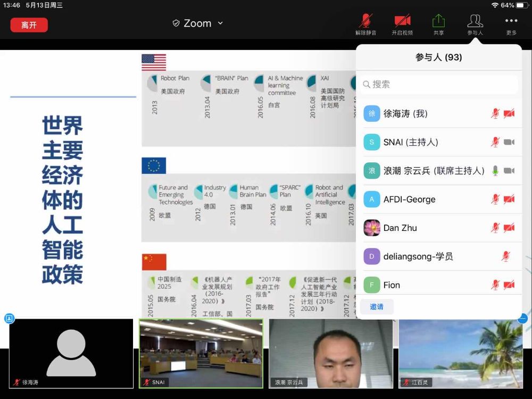Screen dimensions: 532x399
Task: Tap Dan Zhu's lotus avatar
Action: click(372, 228)
